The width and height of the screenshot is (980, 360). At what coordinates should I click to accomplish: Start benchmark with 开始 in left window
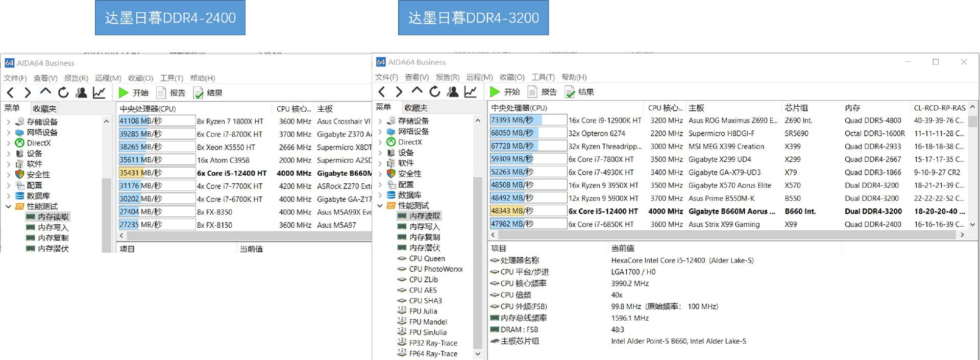tap(133, 93)
